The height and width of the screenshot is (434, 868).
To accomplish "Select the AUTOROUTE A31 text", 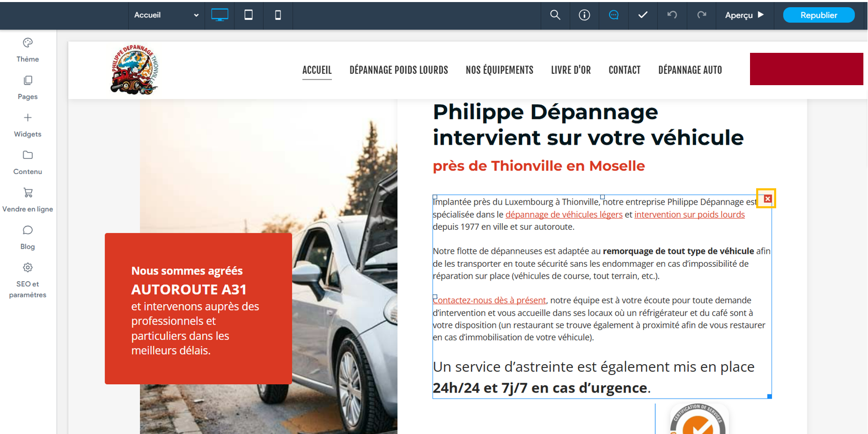I will click(189, 289).
